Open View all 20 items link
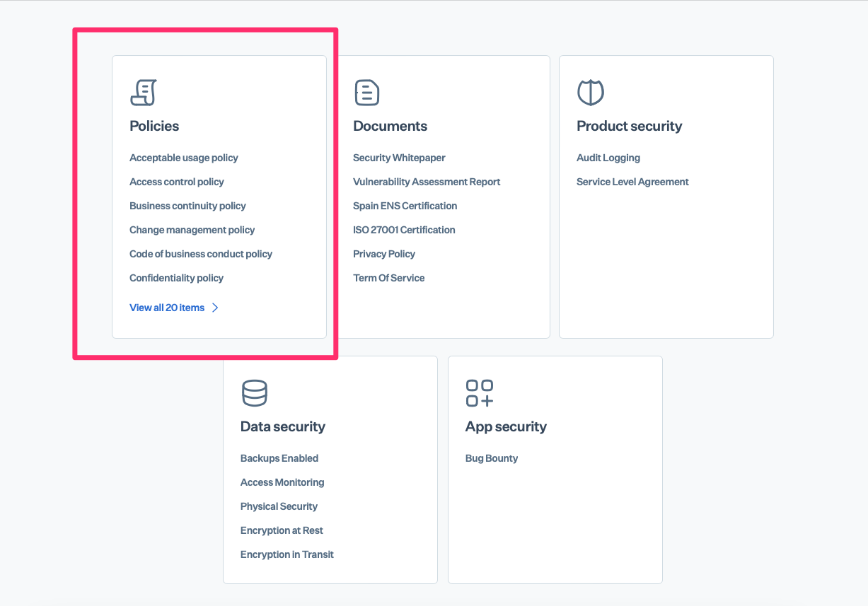The image size is (868, 606). [167, 308]
